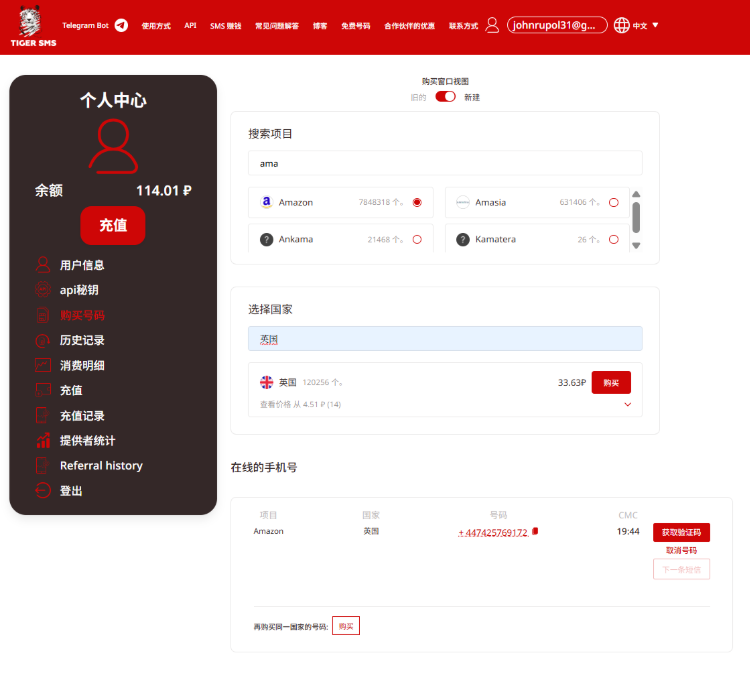Click the 登出 logout icon

[43, 491]
